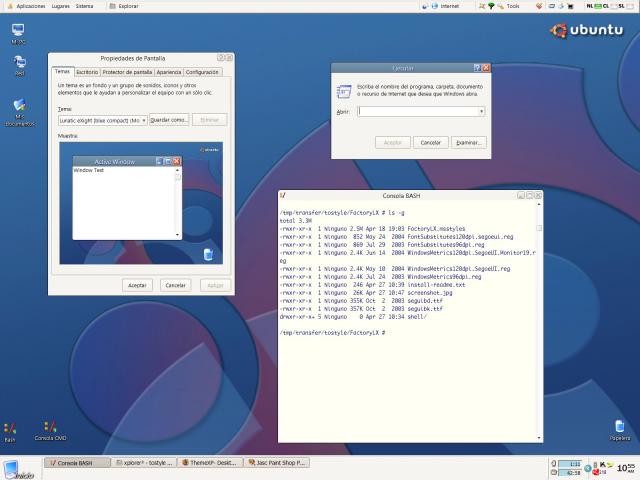Open the bash desktop shortcut icon

[x=10, y=433]
